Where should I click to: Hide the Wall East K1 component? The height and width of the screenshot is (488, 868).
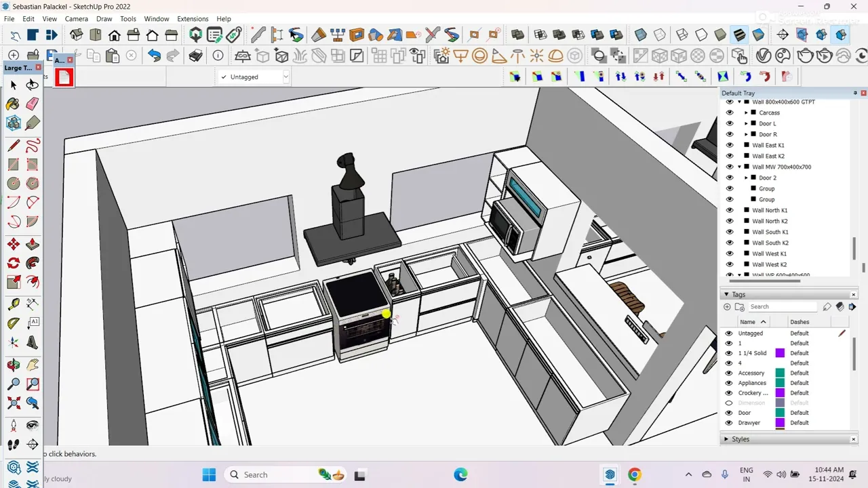pos(730,145)
